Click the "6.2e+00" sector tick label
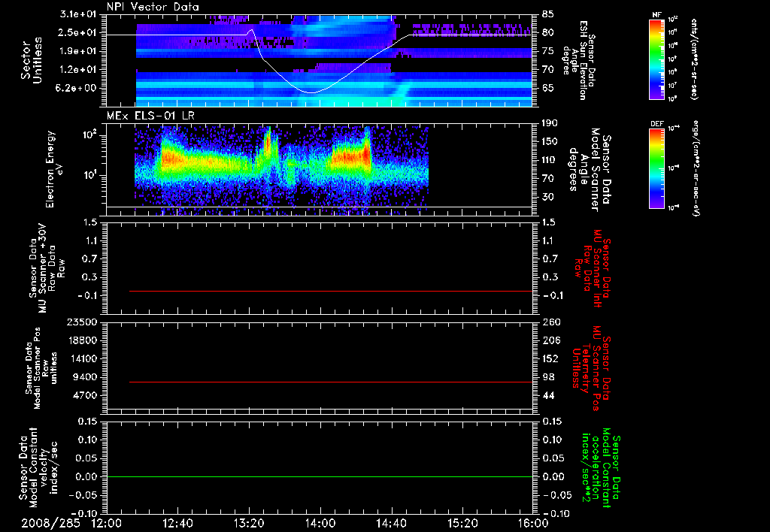 click(x=77, y=88)
